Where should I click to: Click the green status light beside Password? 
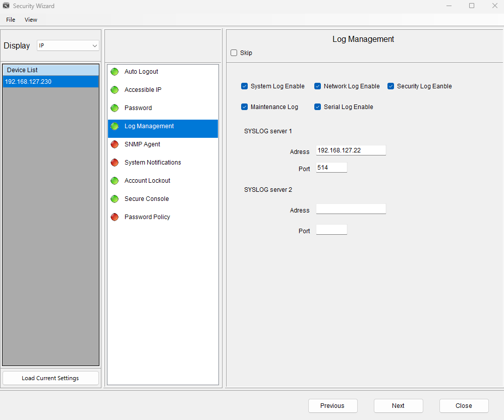coord(115,108)
